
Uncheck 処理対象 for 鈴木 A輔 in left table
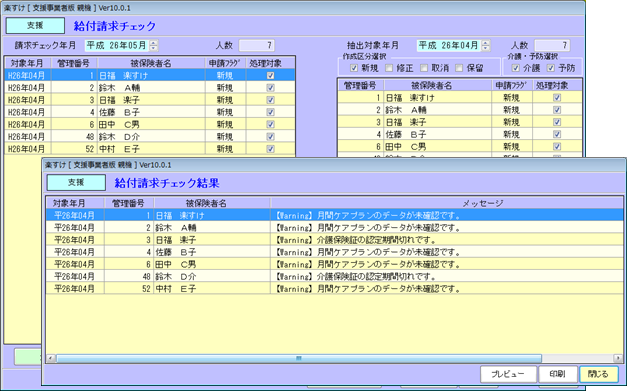[x=271, y=88]
